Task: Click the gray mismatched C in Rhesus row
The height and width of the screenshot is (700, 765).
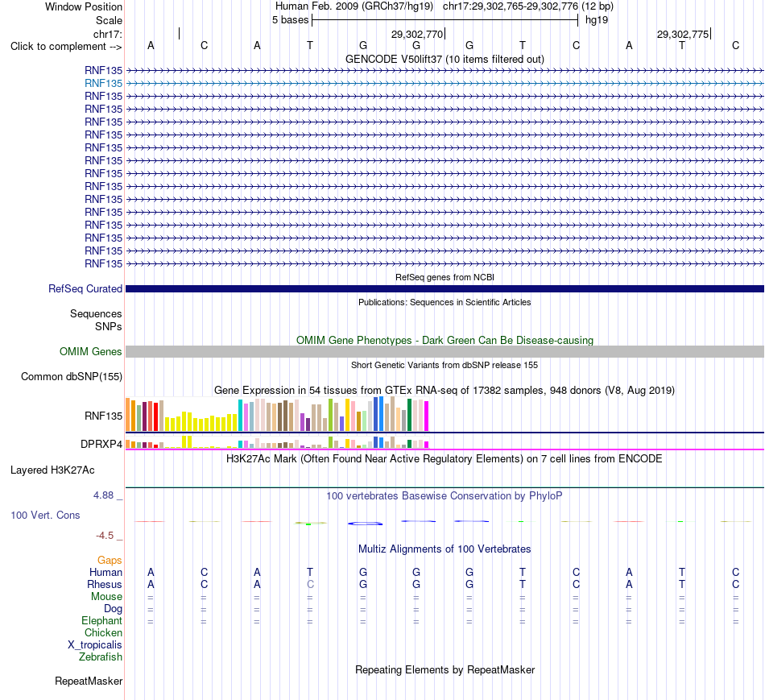Action: pos(310,584)
